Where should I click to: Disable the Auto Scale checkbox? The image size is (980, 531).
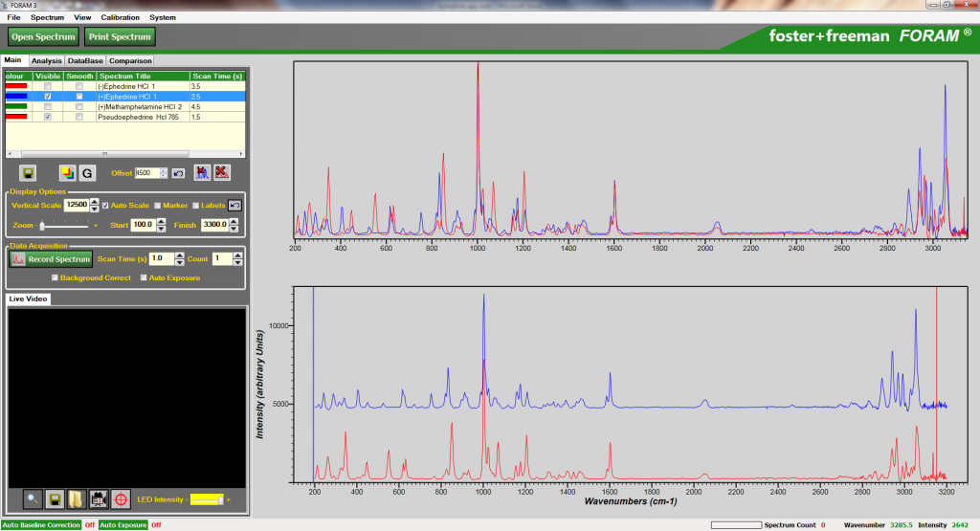click(105, 205)
